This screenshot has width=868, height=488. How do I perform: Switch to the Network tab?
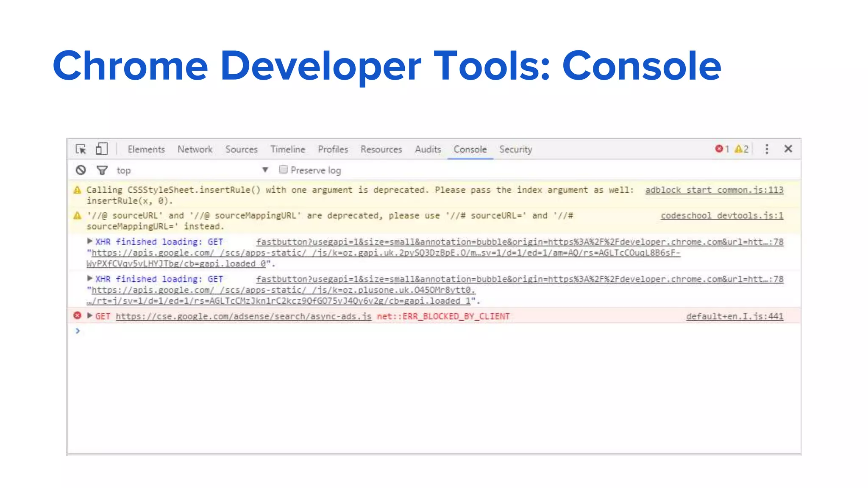(x=195, y=149)
